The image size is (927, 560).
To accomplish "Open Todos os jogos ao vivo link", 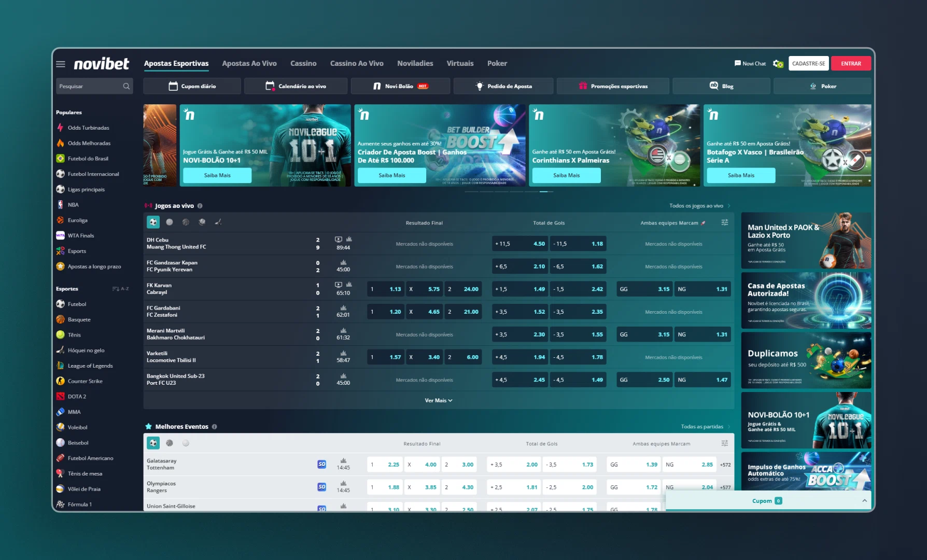I will tap(699, 206).
